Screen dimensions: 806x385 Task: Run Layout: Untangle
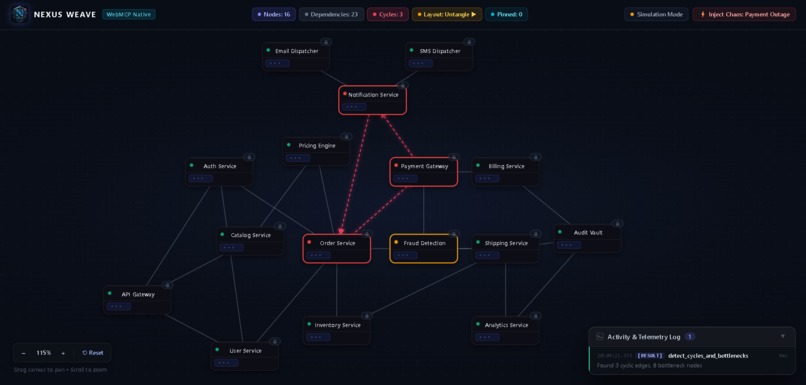pos(447,14)
